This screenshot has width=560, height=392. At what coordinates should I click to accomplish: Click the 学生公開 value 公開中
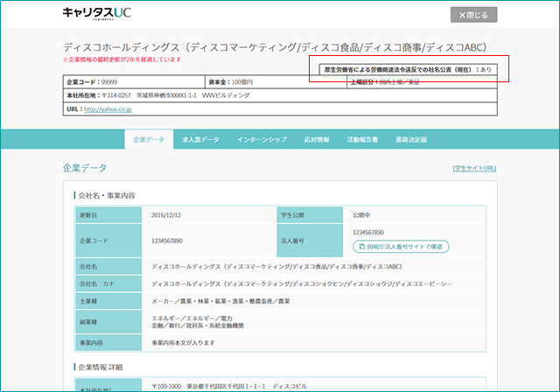pyautogui.click(x=361, y=215)
